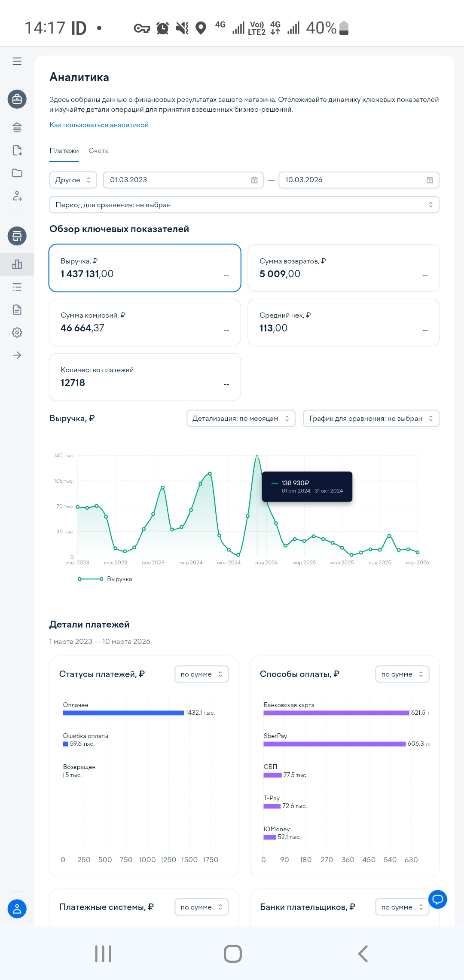Open calendar picker for start date 01.03.2023
464x980 pixels.
tap(254, 180)
